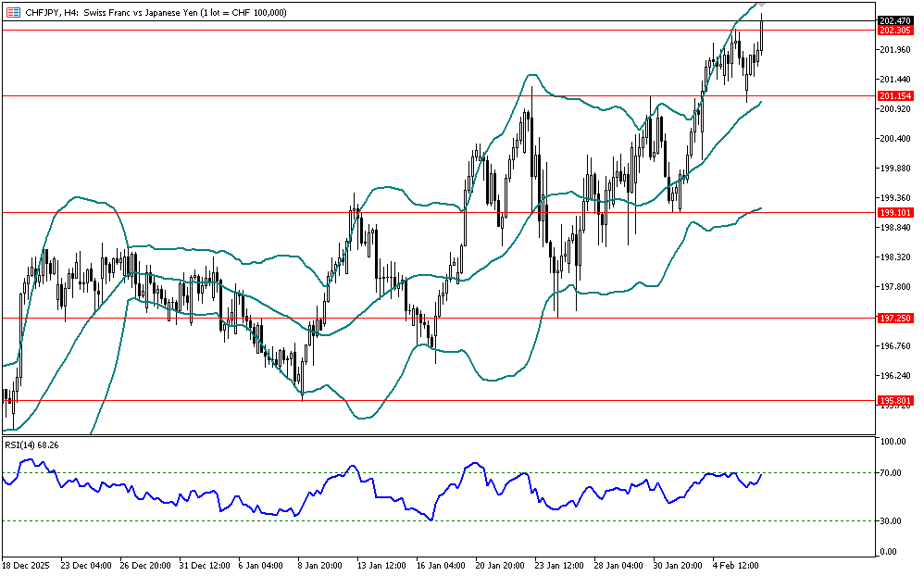Click the gray chart shift triangle marker

point(761,6)
